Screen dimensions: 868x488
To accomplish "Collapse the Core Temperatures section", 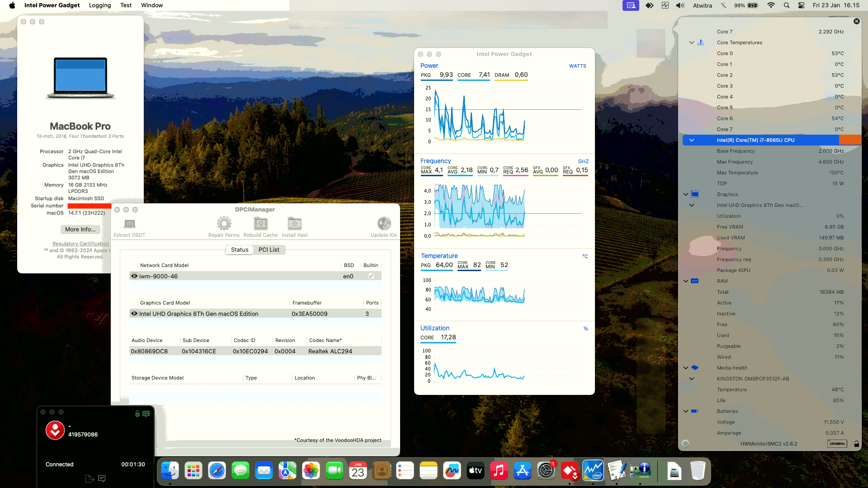I will pyautogui.click(x=691, y=42).
